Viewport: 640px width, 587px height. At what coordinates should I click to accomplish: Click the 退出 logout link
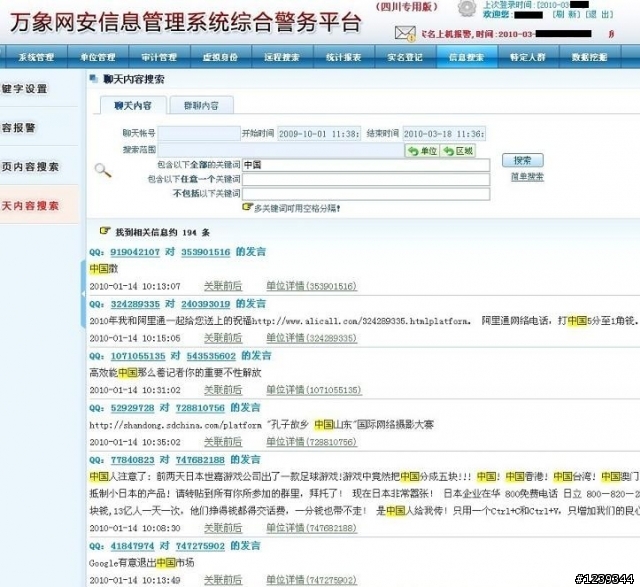tap(600, 14)
